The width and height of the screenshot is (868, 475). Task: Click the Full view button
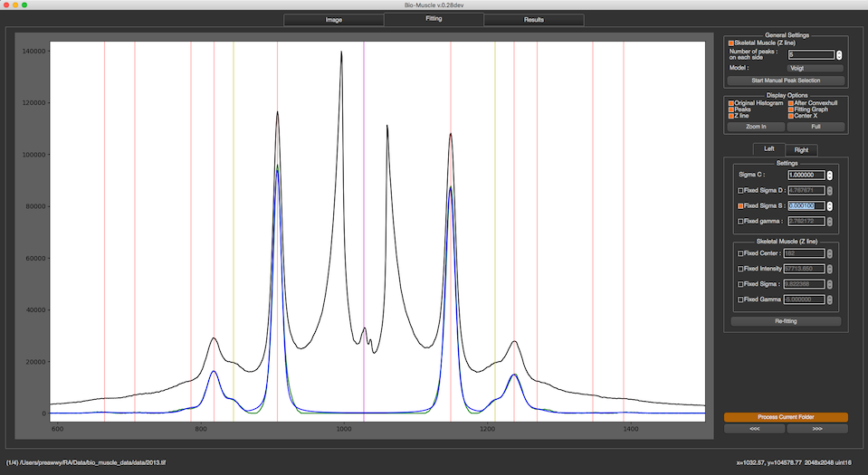[x=816, y=127]
